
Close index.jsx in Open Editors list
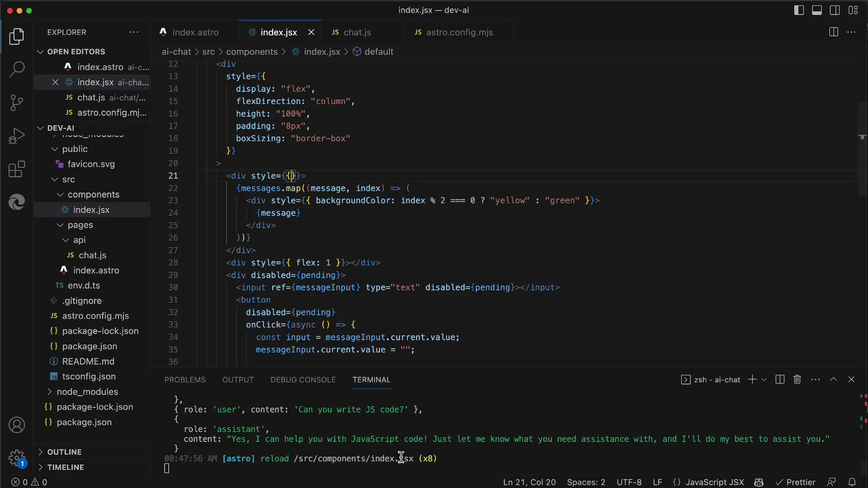pyautogui.click(x=55, y=82)
